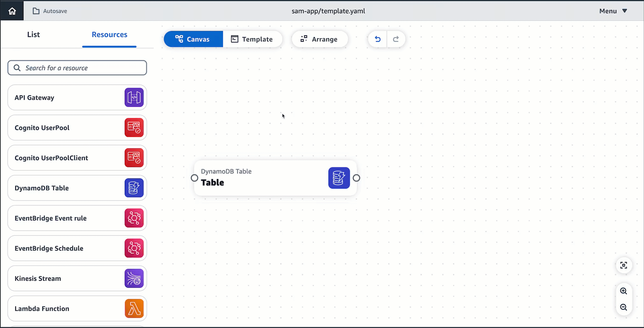Click the redo arrow icon
Screen dimensions: 644x328
click(x=396, y=39)
